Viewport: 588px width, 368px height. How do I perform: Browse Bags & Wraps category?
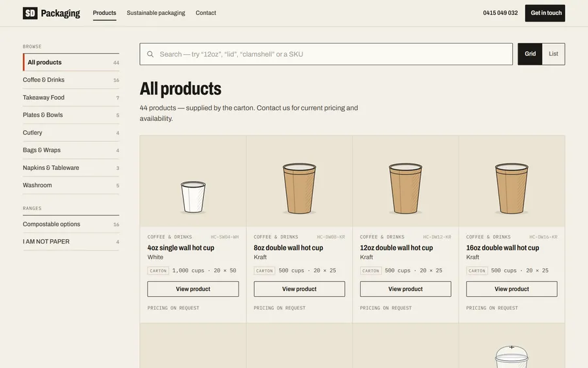pyautogui.click(x=71, y=150)
